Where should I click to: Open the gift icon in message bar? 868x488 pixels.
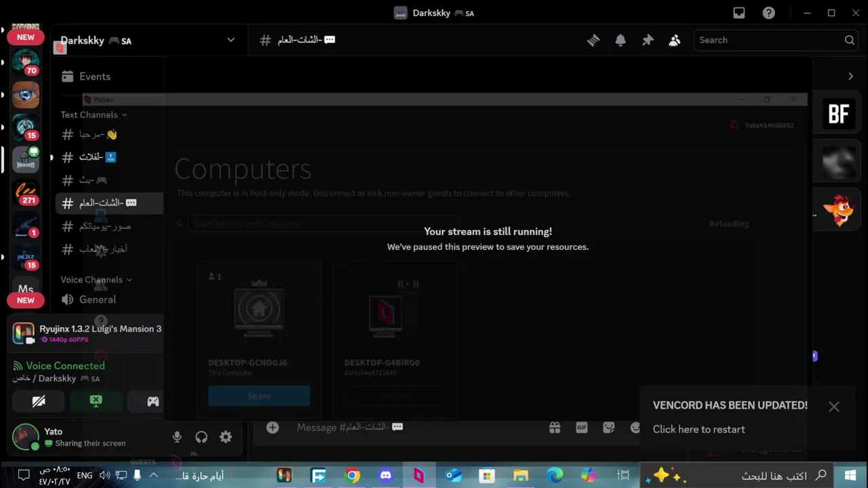555,428
